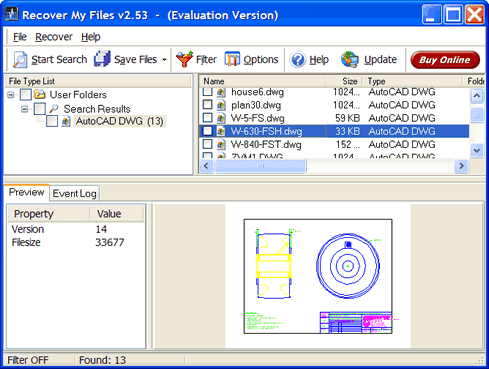The height and width of the screenshot is (369, 489).
Task: Click the file list scroll left arrow
Action: pos(206,166)
